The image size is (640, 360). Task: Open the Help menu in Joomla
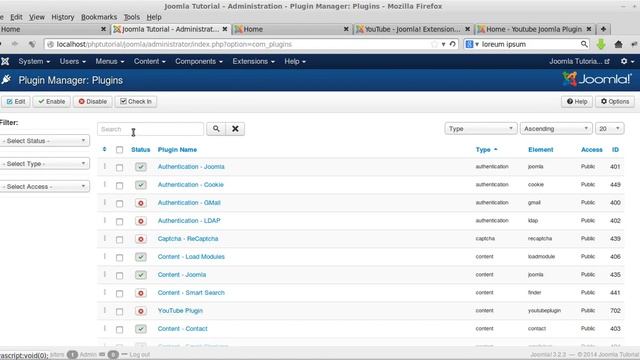pos(295,61)
